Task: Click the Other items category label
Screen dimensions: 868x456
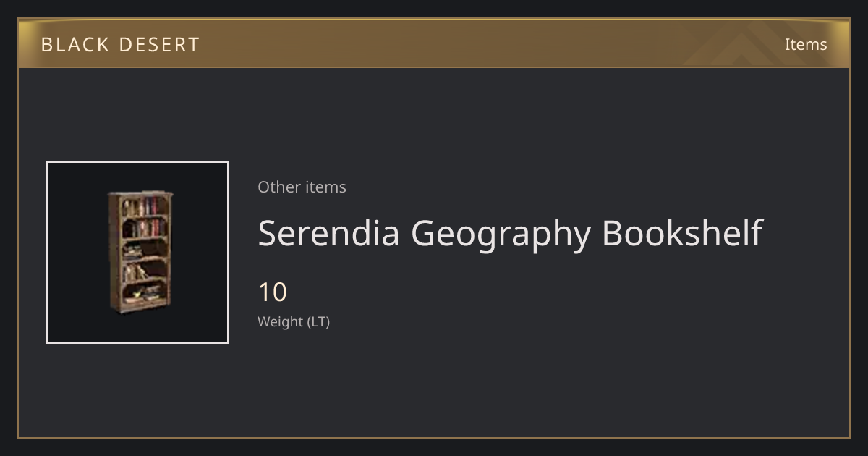Action: point(302,187)
